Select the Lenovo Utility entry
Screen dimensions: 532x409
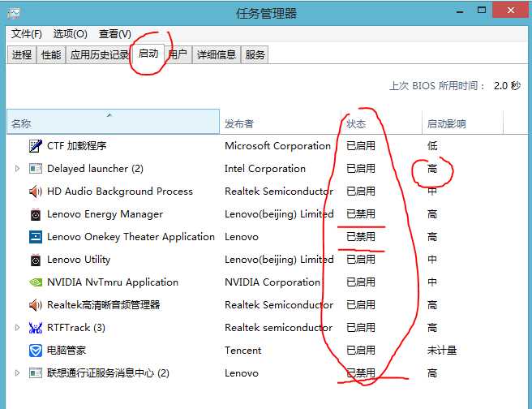click(79, 260)
